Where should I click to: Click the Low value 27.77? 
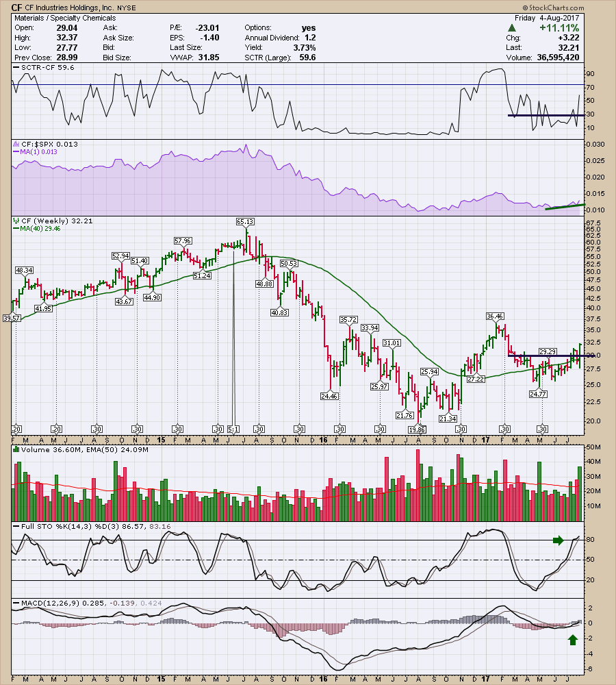67,48
